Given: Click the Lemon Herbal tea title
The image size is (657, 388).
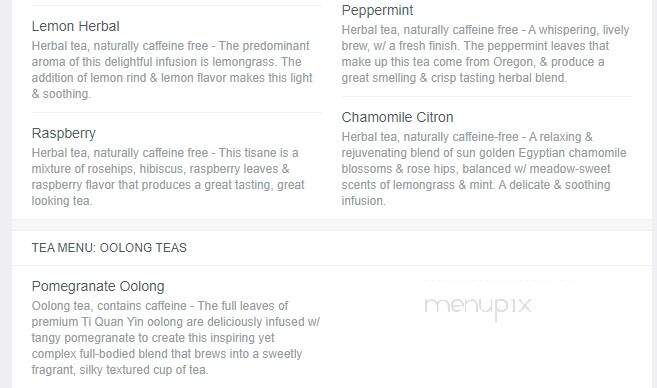Looking at the screenshot, I should pos(75,26).
